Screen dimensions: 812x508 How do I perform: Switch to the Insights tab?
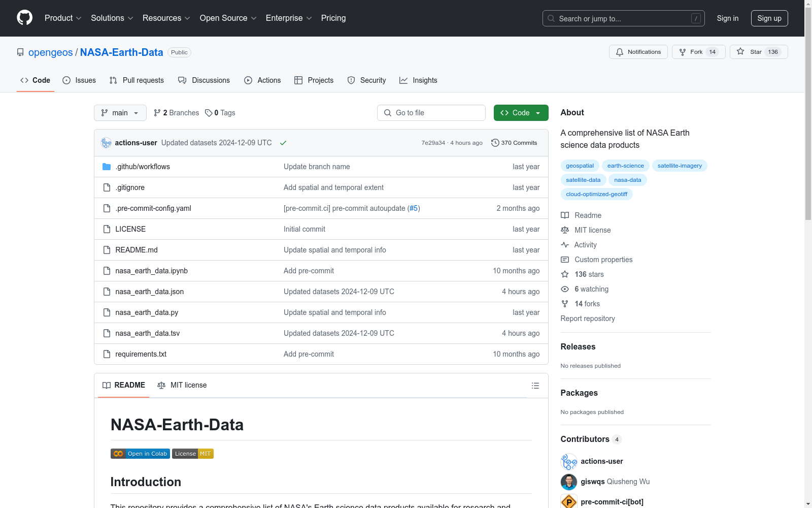pyautogui.click(x=418, y=80)
